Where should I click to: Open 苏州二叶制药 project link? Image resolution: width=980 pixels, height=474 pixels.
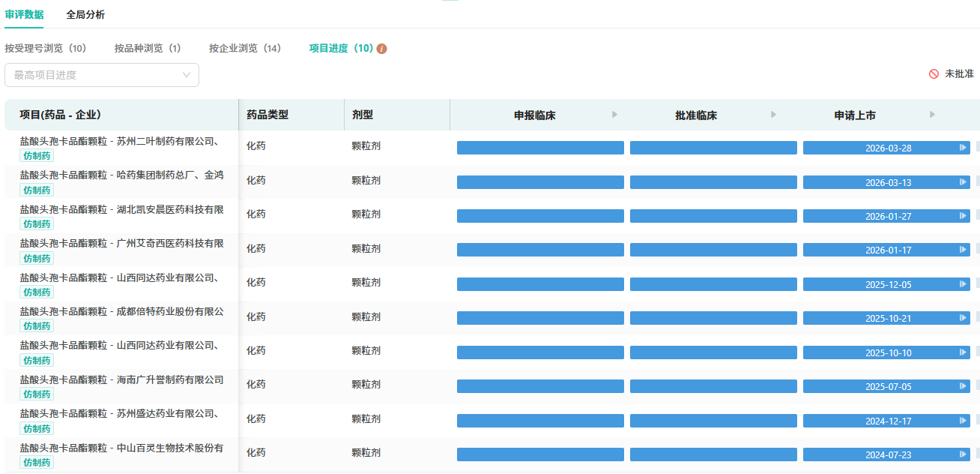tap(119, 141)
